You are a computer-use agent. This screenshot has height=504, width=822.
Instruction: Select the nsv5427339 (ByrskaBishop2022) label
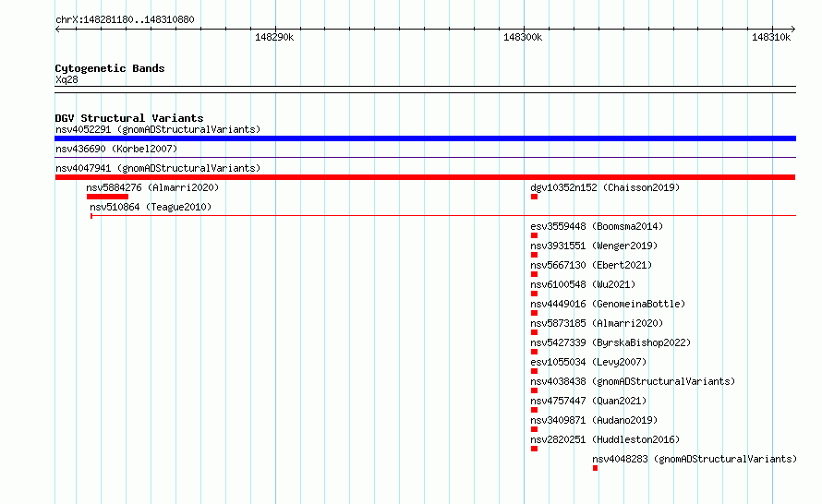[610, 342]
